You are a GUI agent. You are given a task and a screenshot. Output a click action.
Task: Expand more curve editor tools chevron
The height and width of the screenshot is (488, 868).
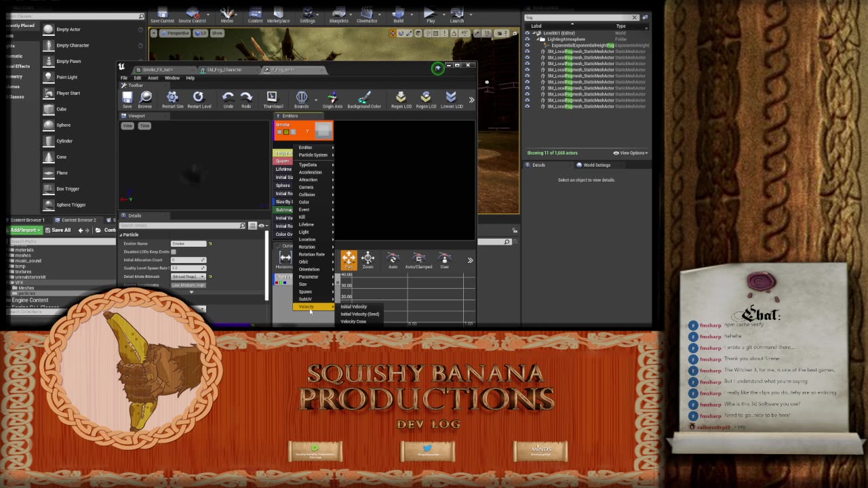(x=470, y=260)
